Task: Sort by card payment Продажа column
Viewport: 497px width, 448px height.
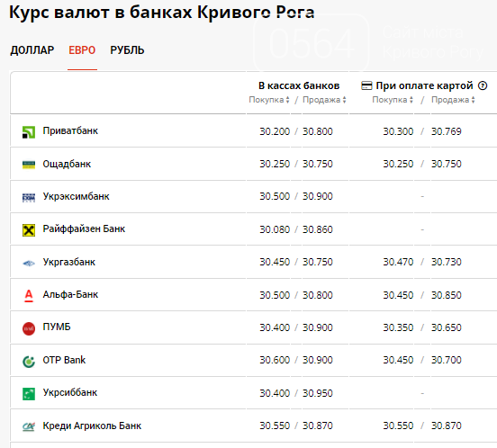Action: (x=453, y=100)
